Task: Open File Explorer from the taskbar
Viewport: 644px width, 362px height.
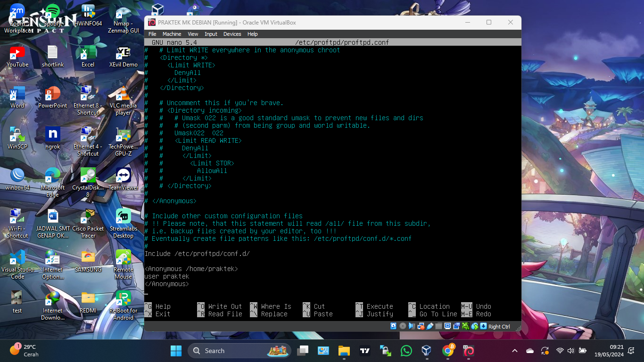Action: click(x=344, y=351)
